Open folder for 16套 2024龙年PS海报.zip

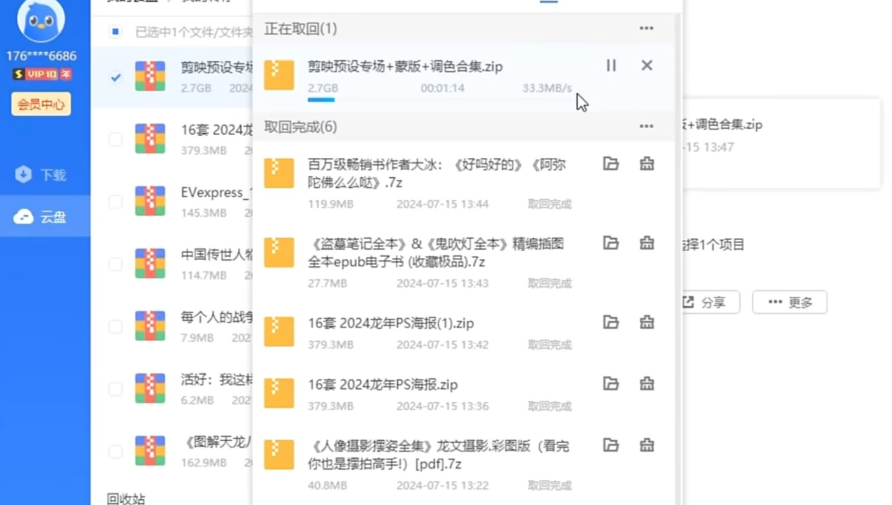point(611,383)
